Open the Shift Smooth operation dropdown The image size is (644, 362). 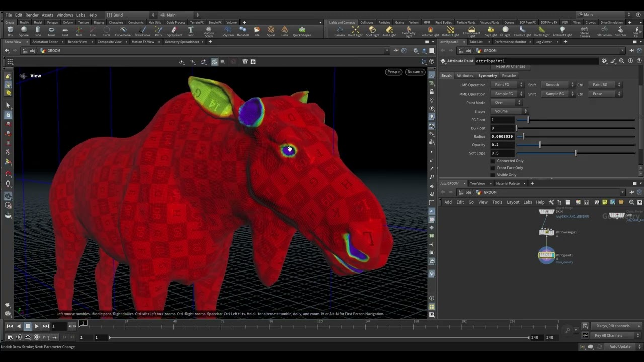click(x=557, y=85)
